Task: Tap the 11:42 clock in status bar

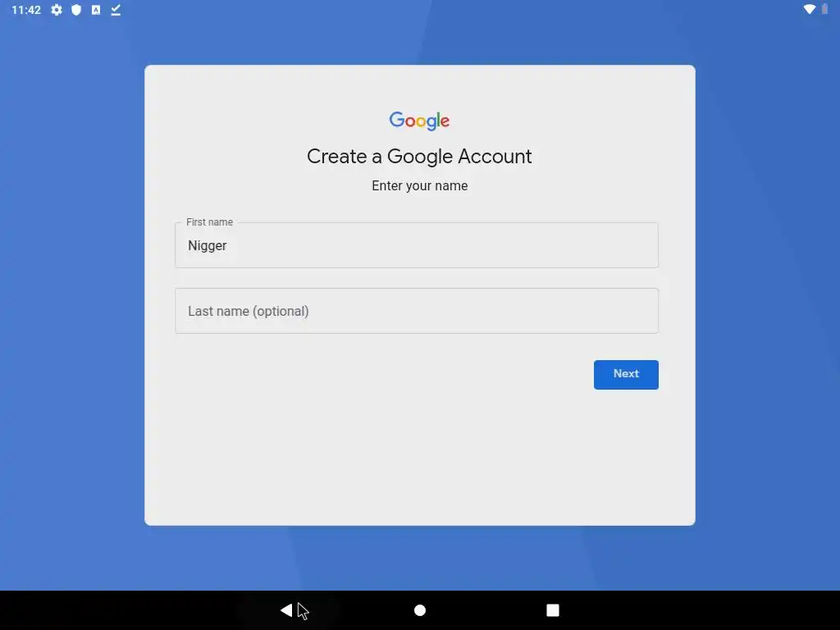Action: (26, 10)
